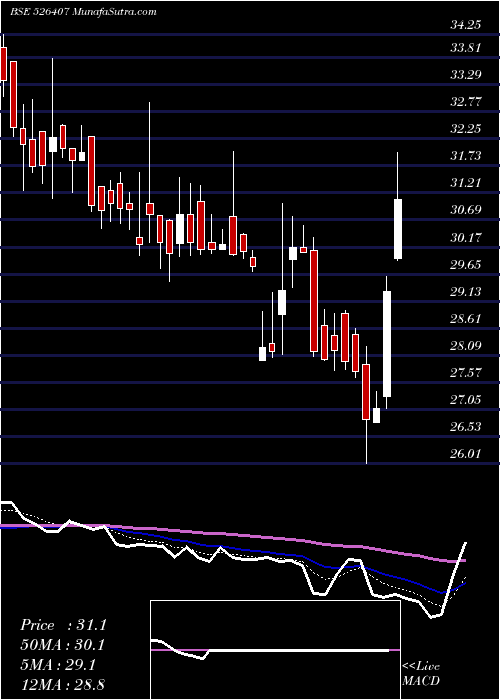Click the 12MA : 28.8 readout

click(x=62, y=684)
